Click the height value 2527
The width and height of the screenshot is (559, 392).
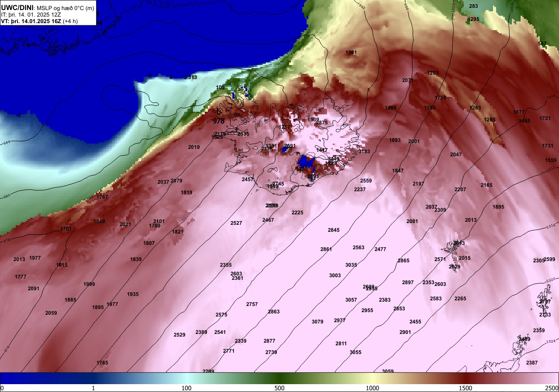236,223
